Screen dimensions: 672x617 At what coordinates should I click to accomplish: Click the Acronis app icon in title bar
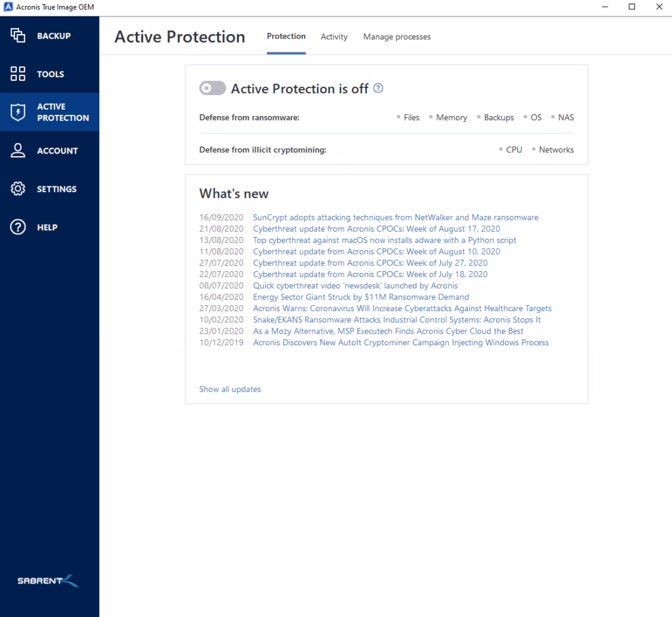8,7
